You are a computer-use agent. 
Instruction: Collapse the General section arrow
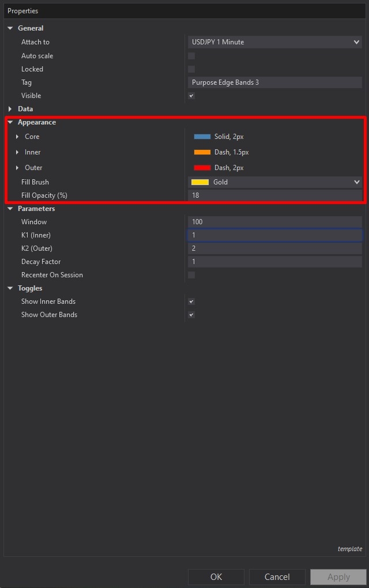tap(10, 28)
